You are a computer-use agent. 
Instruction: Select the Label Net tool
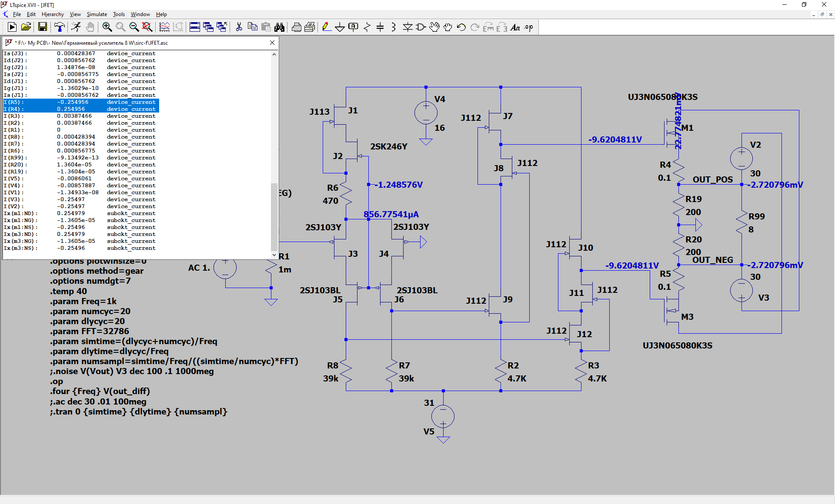pos(353,27)
